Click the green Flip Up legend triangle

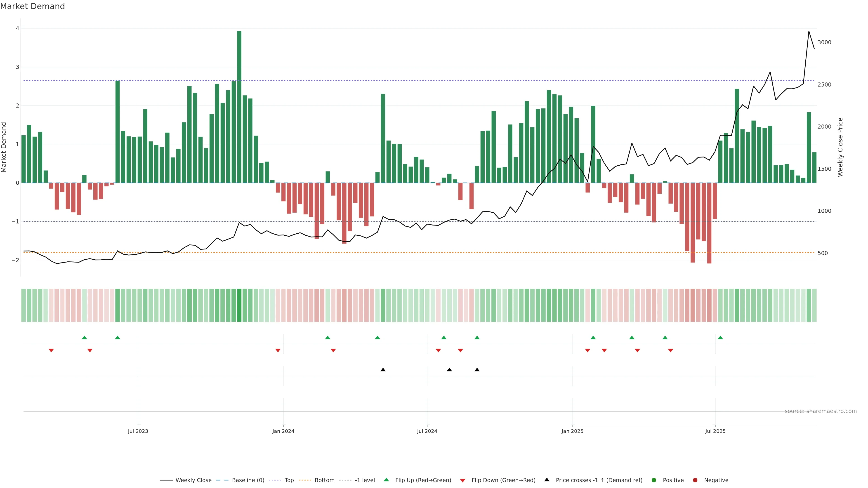(386, 480)
